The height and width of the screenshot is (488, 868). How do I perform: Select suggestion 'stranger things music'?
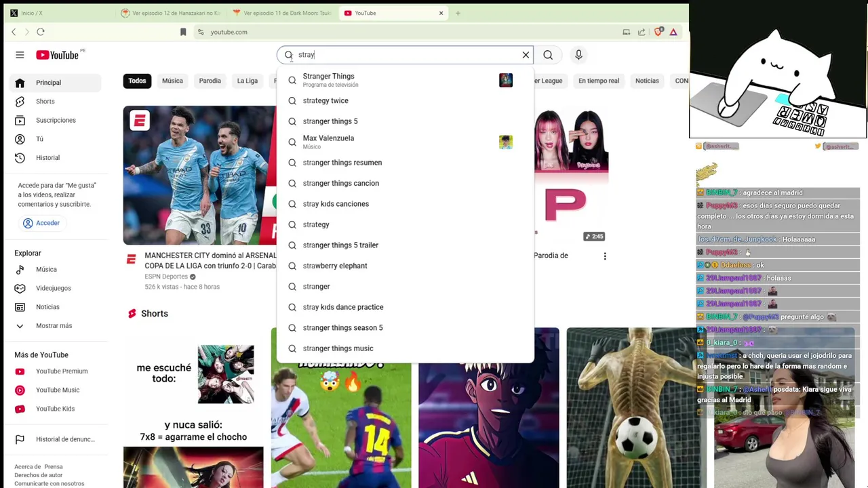pyautogui.click(x=405, y=348)
